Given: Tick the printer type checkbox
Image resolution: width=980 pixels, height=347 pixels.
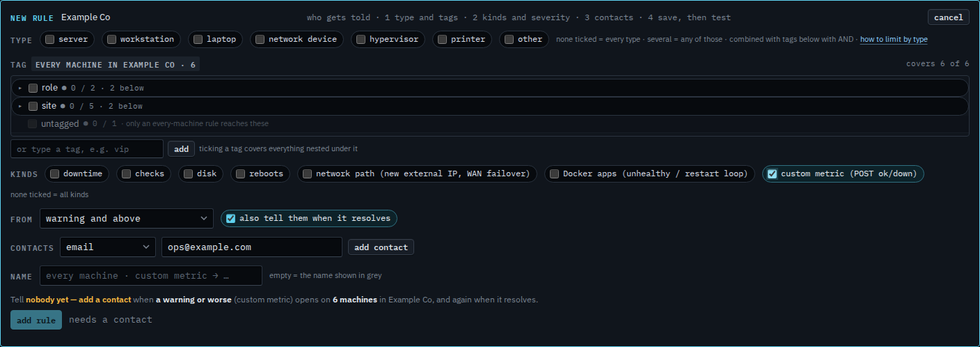Looking at the screenshot, I should (442, 40).
